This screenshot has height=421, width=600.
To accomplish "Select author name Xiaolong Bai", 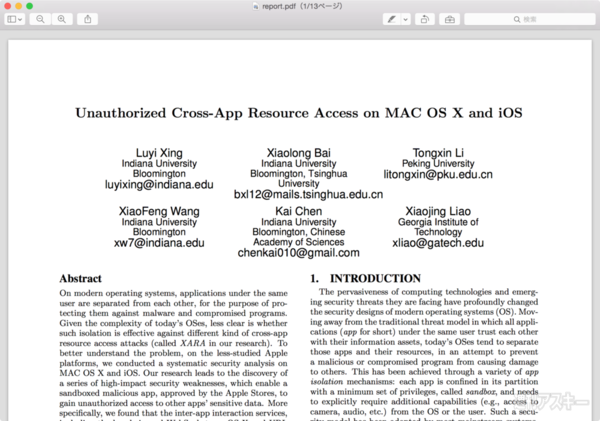I will [x=298, y=153].
